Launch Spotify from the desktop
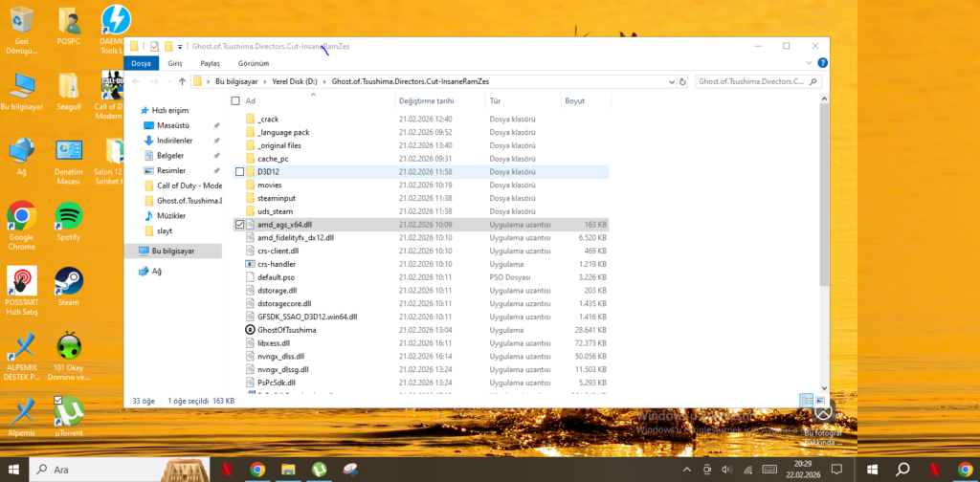This screenshot has height=482, width=980. coord(69,221)
